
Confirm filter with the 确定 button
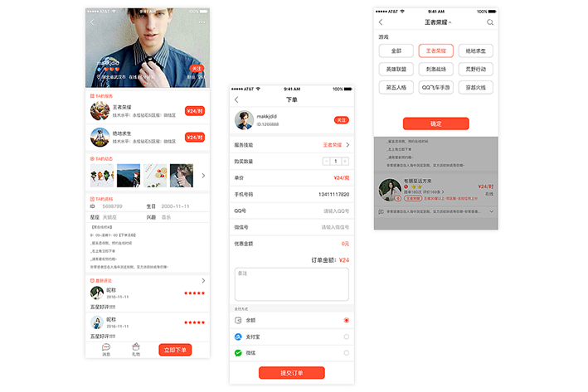(435, 123)
